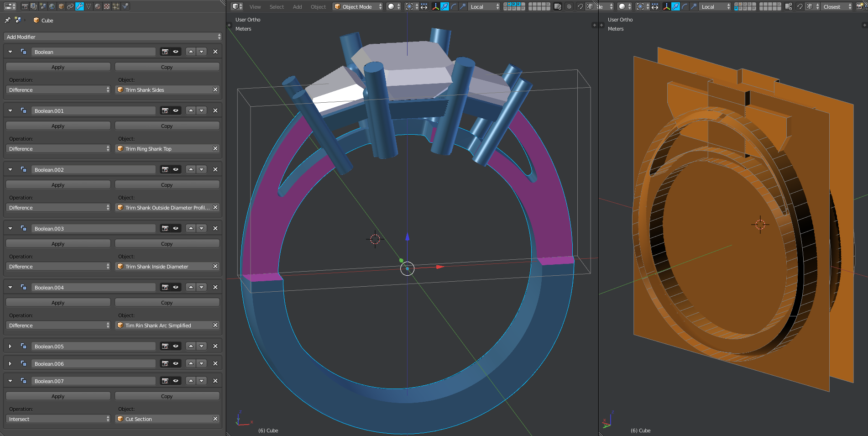The image size is (868, 436).
Task: Open the Add menu in 3D viewport
Action: point(297,6)
